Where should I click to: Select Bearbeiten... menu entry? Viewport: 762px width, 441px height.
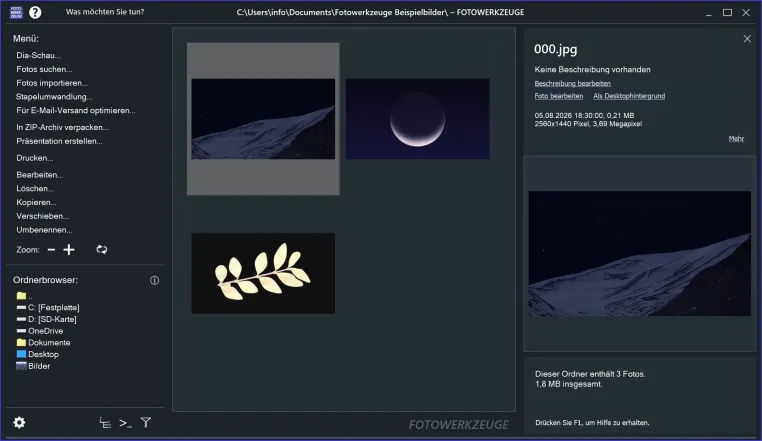(40, 175)
